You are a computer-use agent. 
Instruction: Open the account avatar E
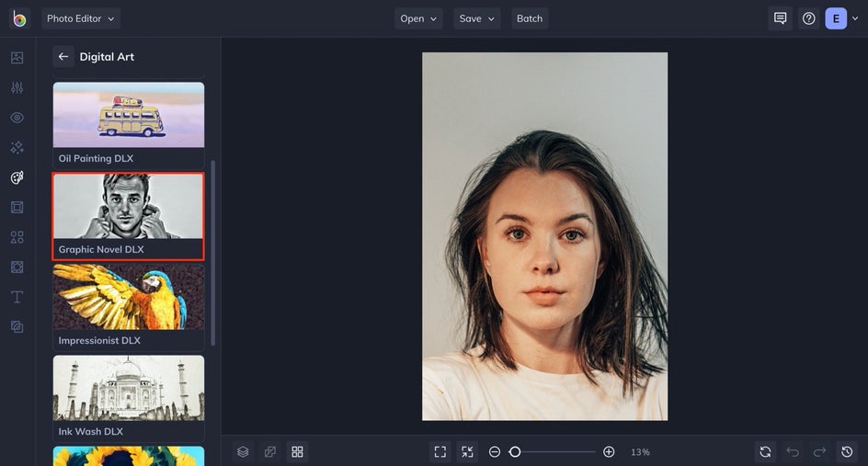point(836,18)
